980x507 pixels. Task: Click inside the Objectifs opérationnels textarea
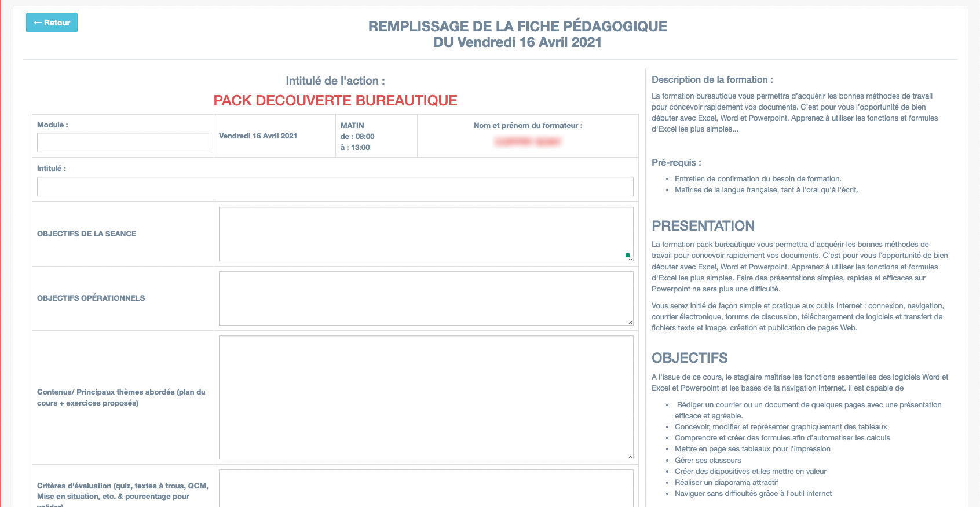point(425,298)
